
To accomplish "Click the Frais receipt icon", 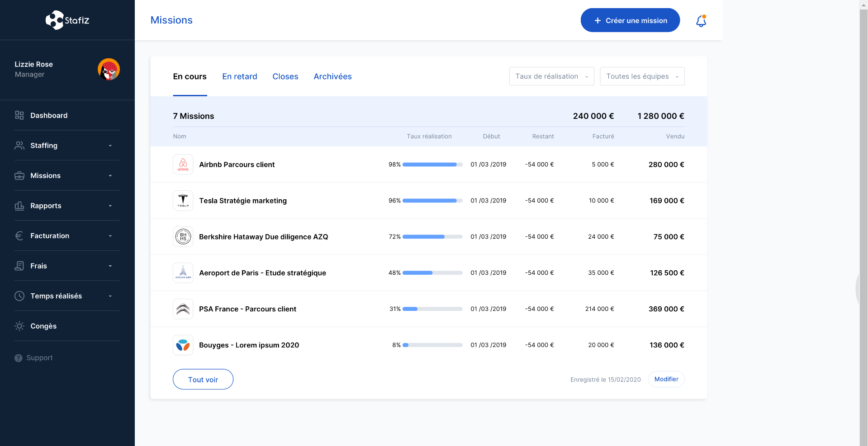I will (x=19, y=266).
